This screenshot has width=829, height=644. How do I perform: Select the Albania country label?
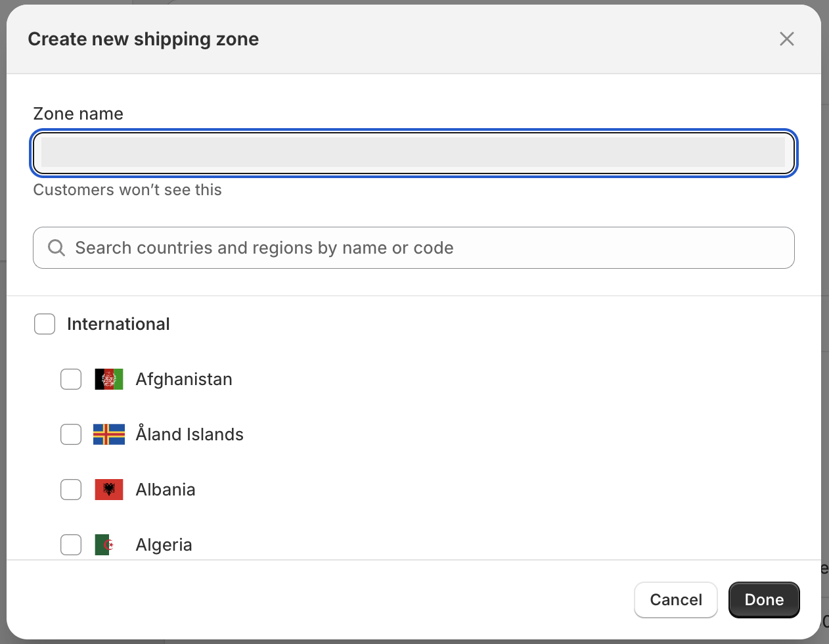point(166,490)
